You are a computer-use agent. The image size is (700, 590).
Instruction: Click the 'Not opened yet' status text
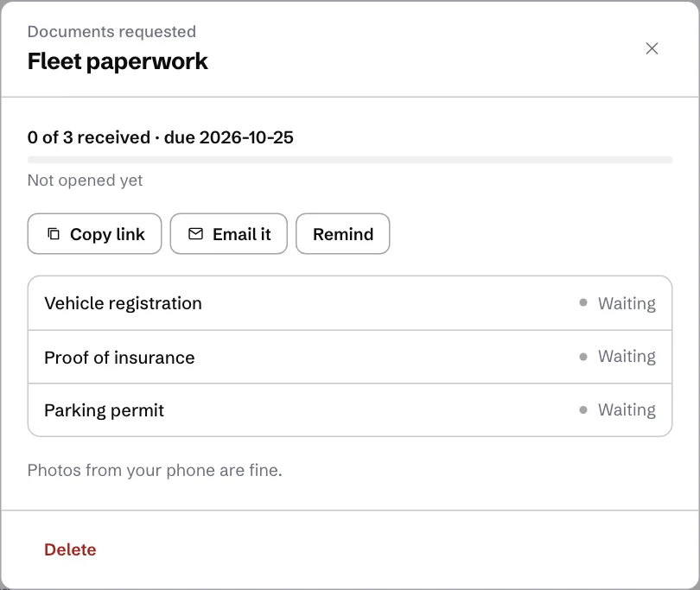coord(85,181)
